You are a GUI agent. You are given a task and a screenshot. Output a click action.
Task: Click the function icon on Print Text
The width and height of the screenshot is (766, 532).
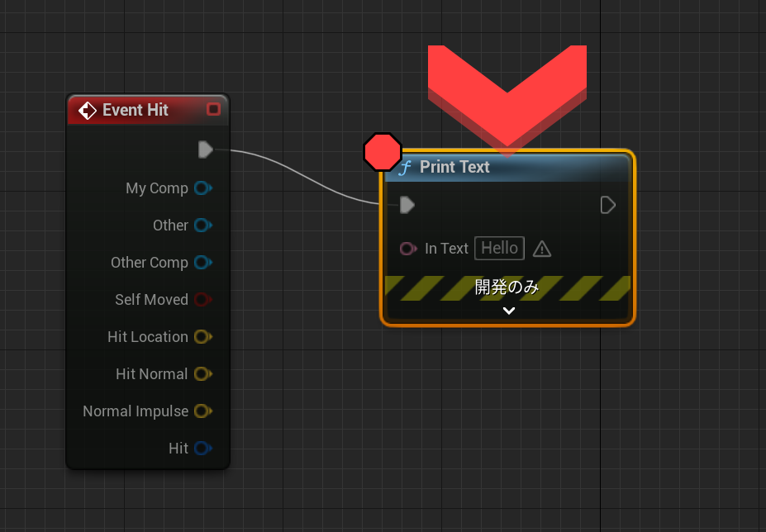(x=405, y=168)
